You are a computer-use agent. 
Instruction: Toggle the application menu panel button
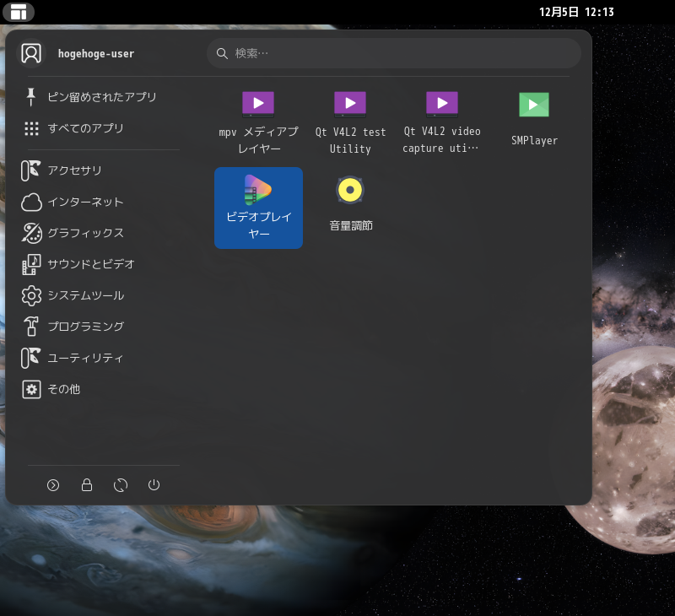19,12
